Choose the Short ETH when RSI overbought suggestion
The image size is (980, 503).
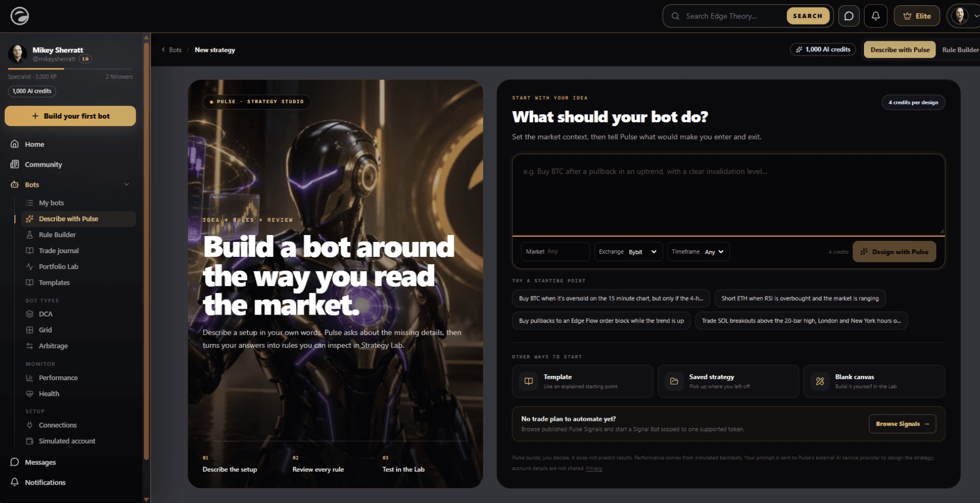[x=800, y=299]
